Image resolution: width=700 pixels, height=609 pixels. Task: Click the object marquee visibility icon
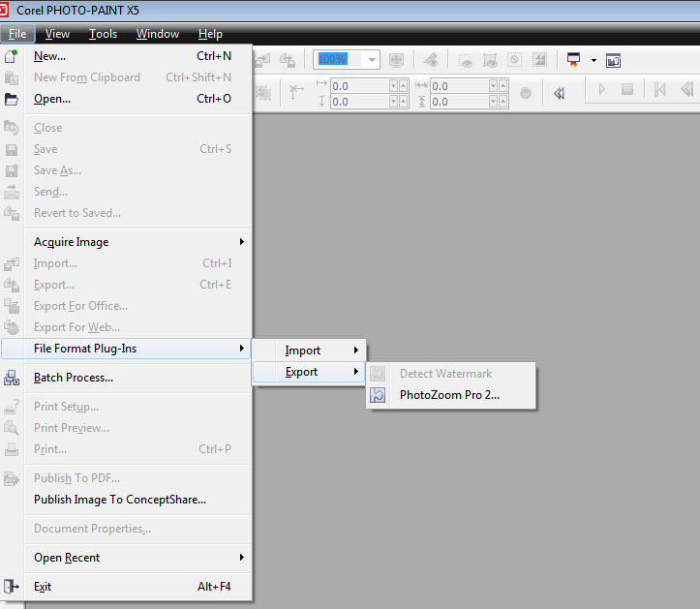coord(490,60)
